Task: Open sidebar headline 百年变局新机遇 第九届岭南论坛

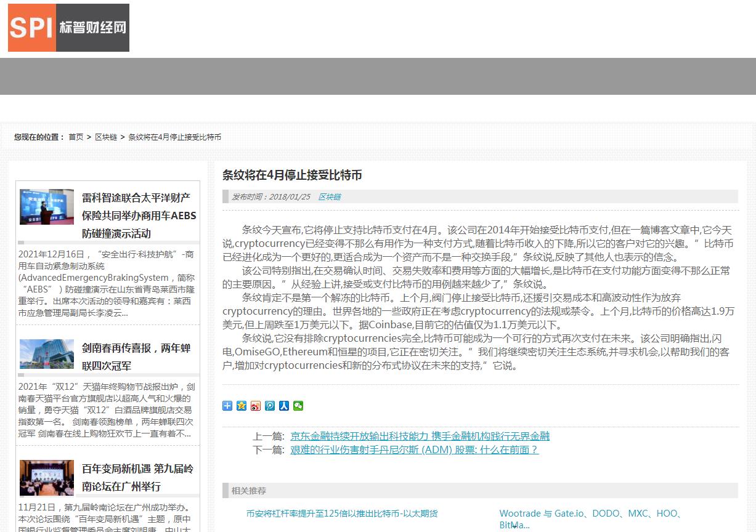Action: 138,477
